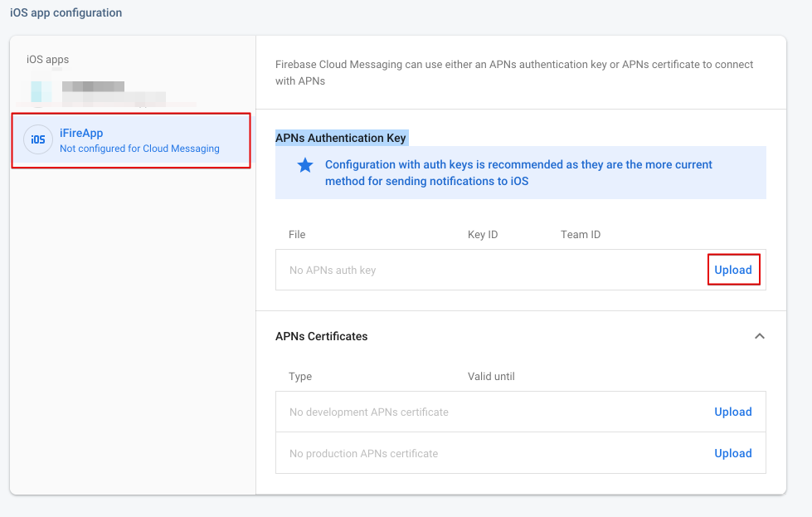The image size is (812, 517).
Task: Click 'Not configured for Cloud Messaging' status text
Action: click(139, 149)
